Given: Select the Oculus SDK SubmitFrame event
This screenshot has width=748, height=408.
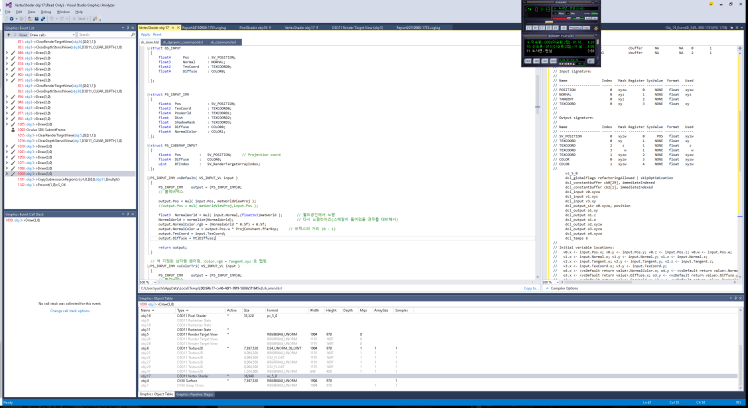Looking at the screenshot, I should [42, 130].
